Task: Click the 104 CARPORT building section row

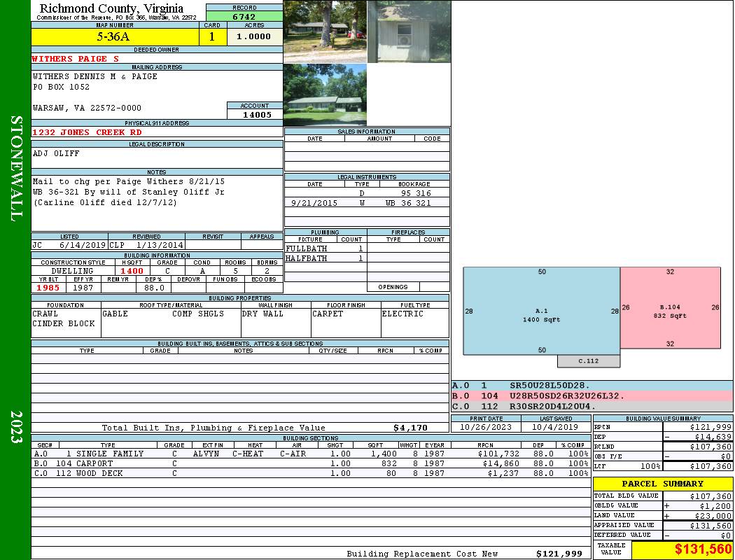Action: (x=311, y=463)
